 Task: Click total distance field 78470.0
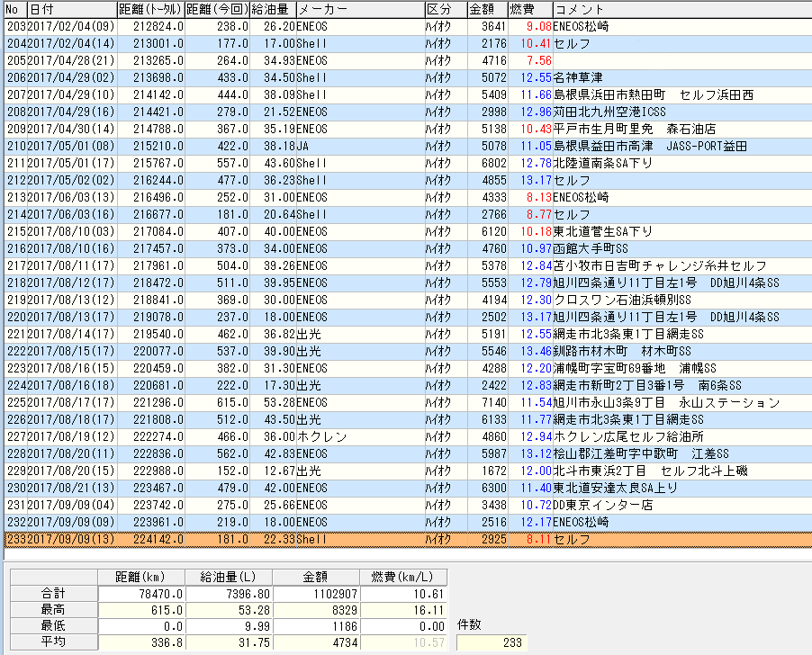142,594
